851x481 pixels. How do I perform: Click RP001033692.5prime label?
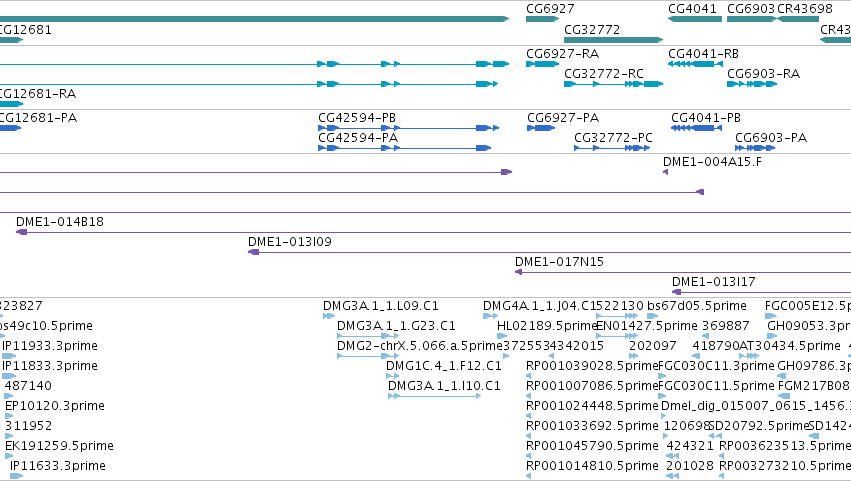(x=592, y=426)
